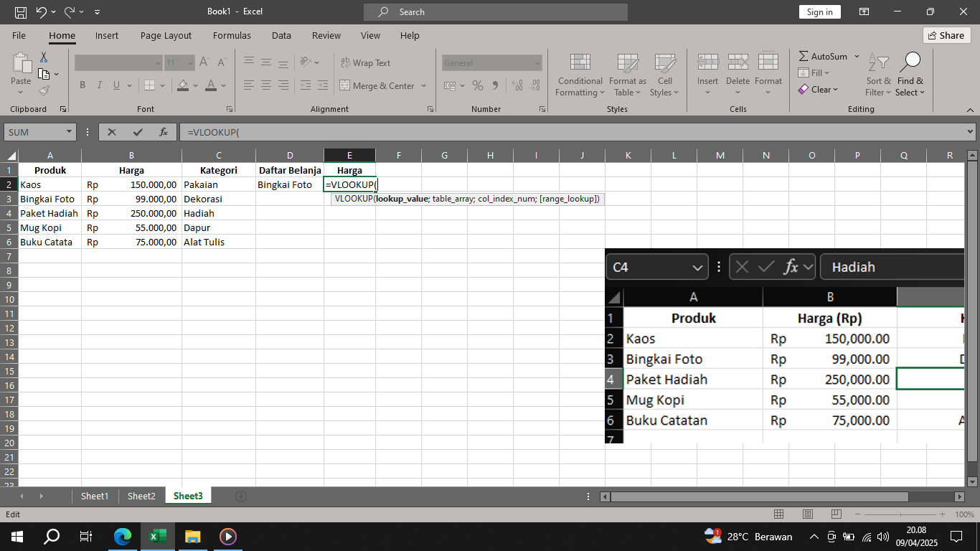Click the Share button

946,35
